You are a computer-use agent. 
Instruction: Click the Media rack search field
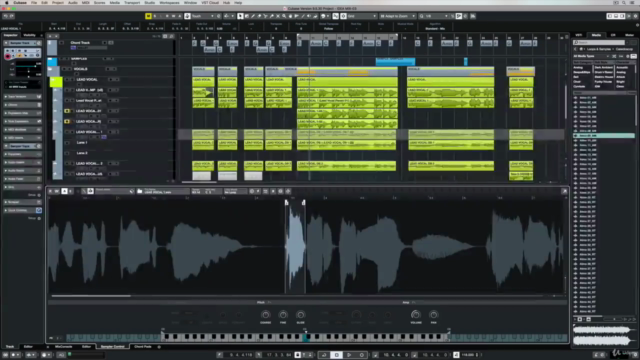600,42
